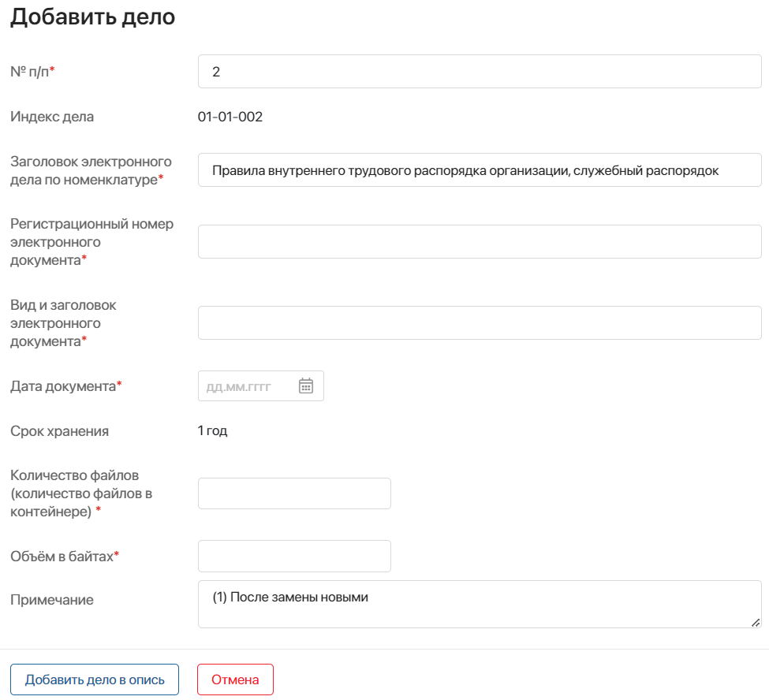Screen dimensions: 769x700
Task: Click the Добавить дело page heading
Action: pyautogui.click(x=92, y=17)
